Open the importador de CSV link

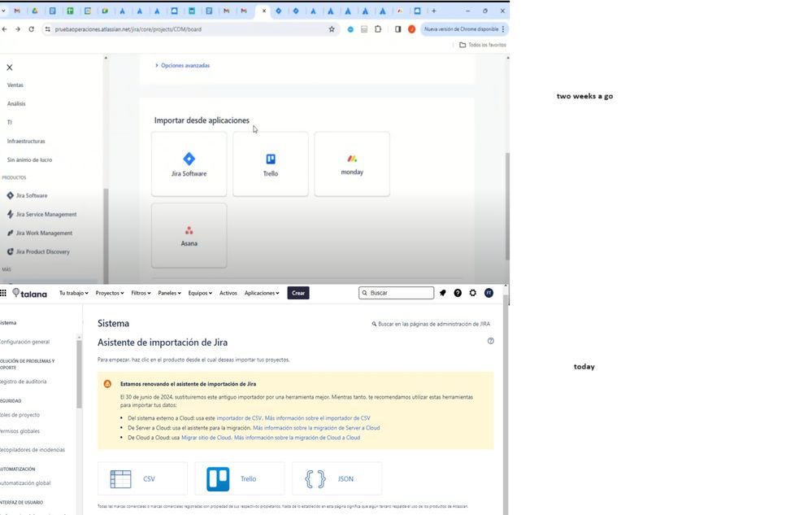coord(239,417)
